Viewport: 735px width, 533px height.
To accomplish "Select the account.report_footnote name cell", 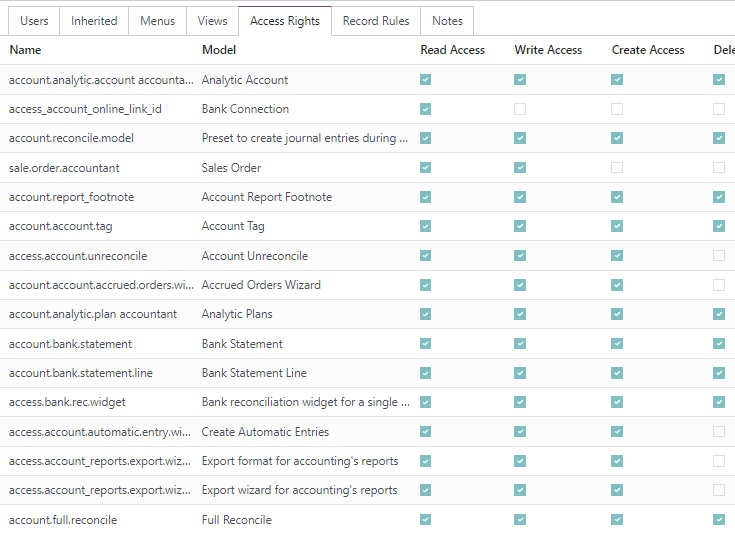I will click(71, 197).
